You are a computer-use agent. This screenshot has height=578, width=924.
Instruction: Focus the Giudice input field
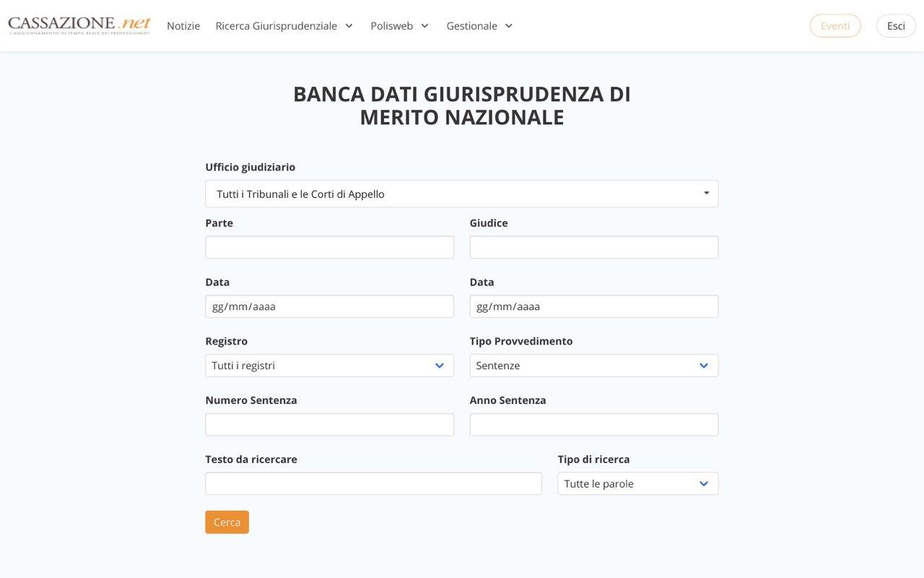[594, 247]
